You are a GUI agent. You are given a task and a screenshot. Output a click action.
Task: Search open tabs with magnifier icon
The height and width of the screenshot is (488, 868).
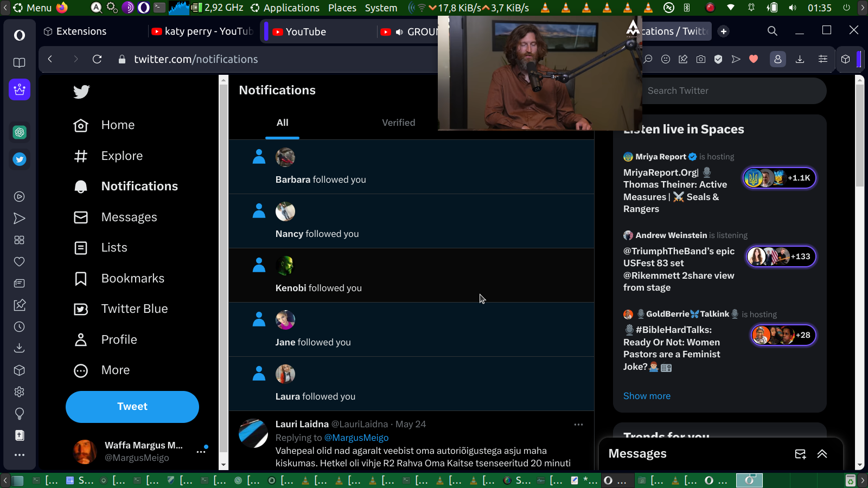tap(773, 31)
